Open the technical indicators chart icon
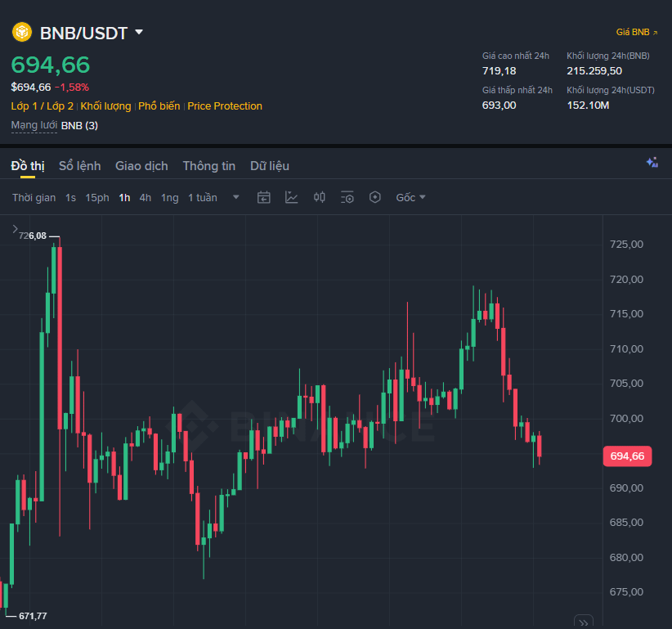This screenshot has width=672, height=629. click(291, 197)
